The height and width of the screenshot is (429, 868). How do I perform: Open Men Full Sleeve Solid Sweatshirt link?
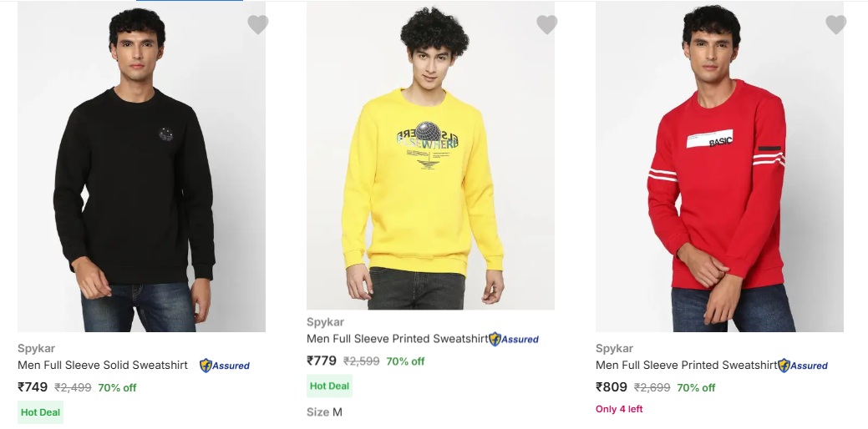coord(103,366)
